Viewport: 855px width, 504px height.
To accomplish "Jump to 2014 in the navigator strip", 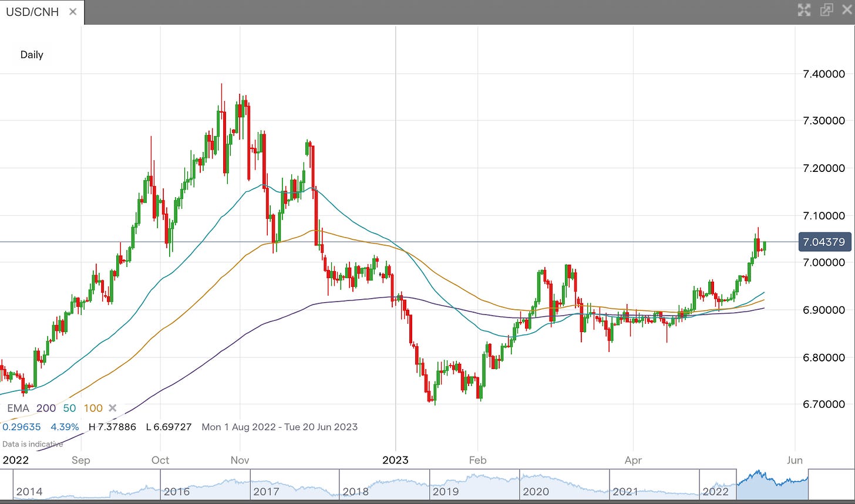I will pos(29,492).
